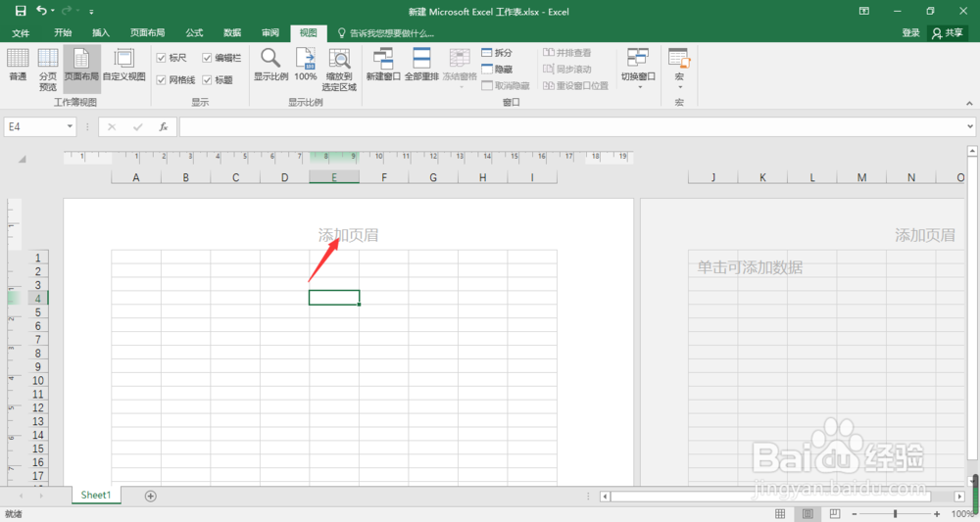The width and height of the screenshot is (980, 522).
Task: Click the zoom slider handle
Action: coord(895,514)
